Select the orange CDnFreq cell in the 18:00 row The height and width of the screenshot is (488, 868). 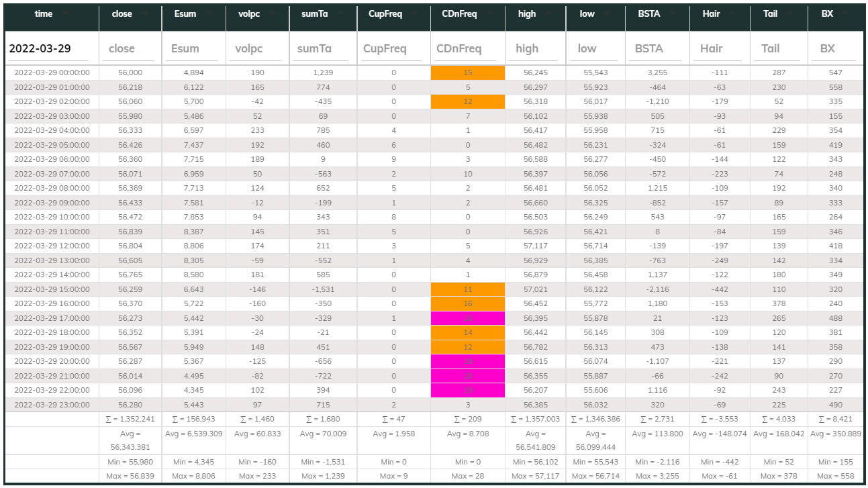(468, 332)
